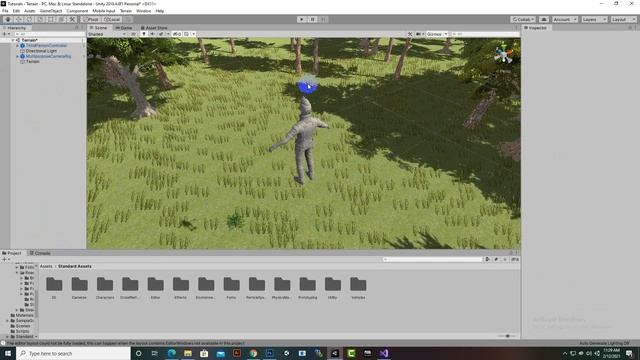Toggle hidden objects count visibility
Screen dimensions: 640x360
177,34
